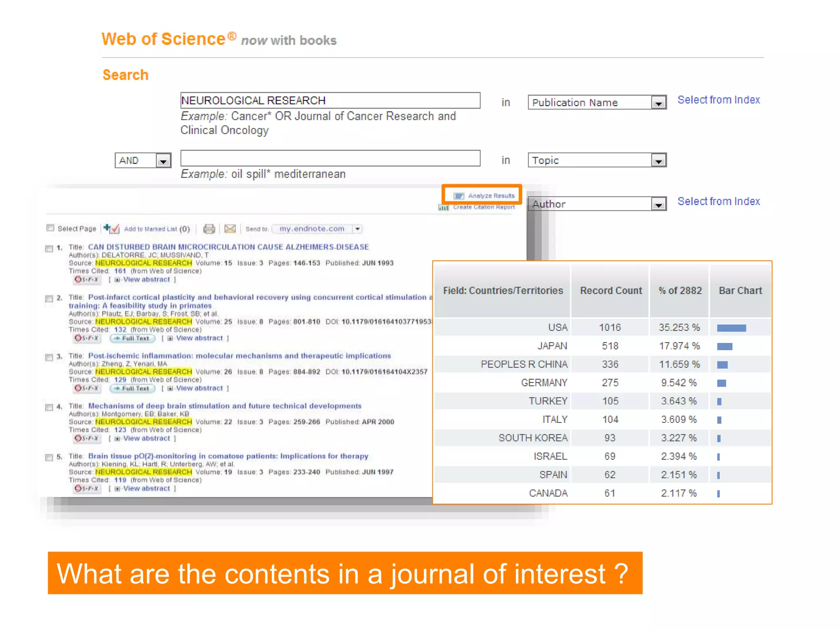Click the Add to Marked List link
The width and height of the screenshot is (840, 630).
tap(151, 229)
